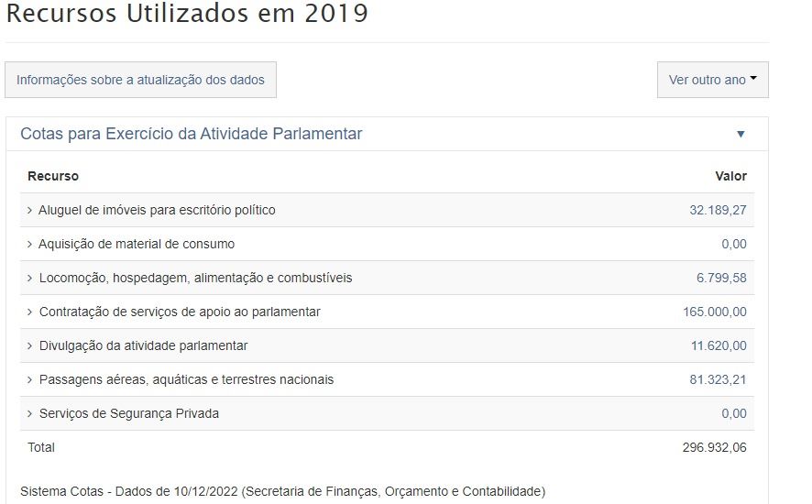Click the Serviços de Segurança Privada label
The width and height of the screenshot is (812, 504).
[x=129, y=414]
